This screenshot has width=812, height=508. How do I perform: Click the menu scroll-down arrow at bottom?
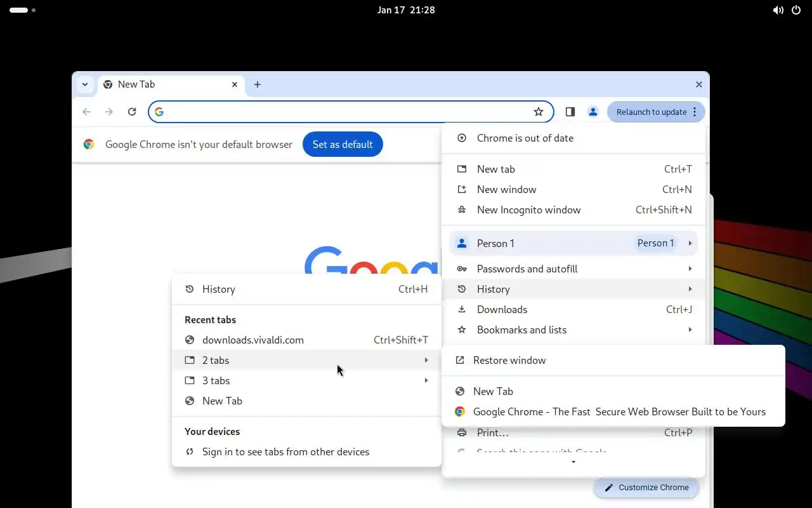[x=573, y=462]
